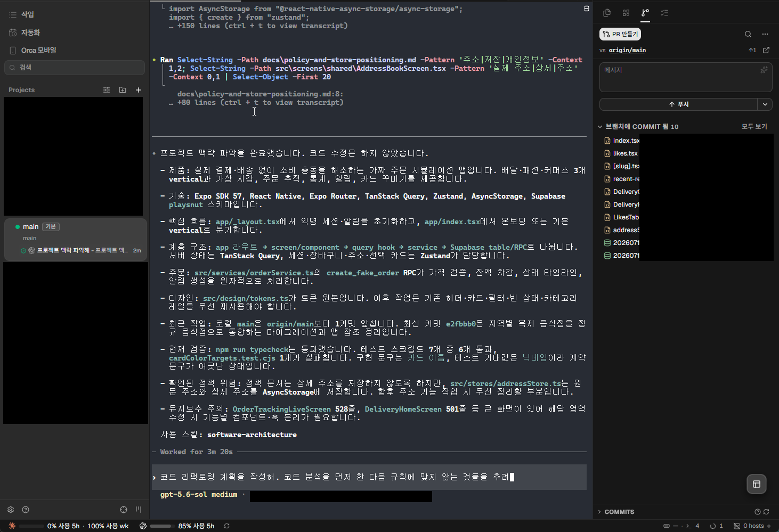
Task: Click the small transcript toggle icon at terminal top-right
Action: pyautogui.click(x=587, y=9)
